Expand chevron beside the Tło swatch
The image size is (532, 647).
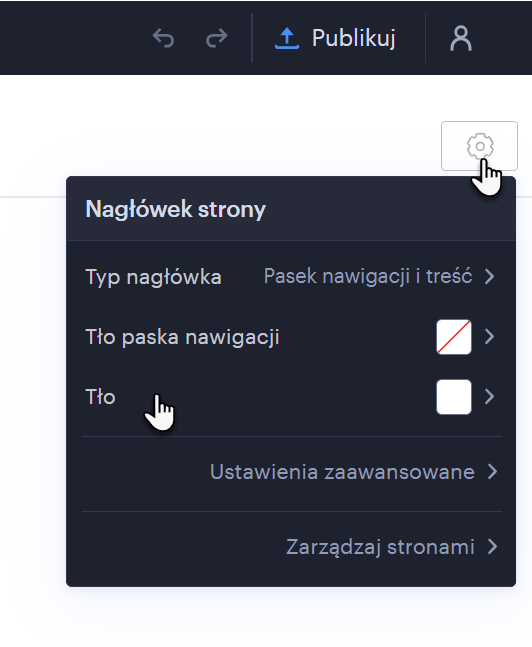pyautogui.click(x=490, y=397)
